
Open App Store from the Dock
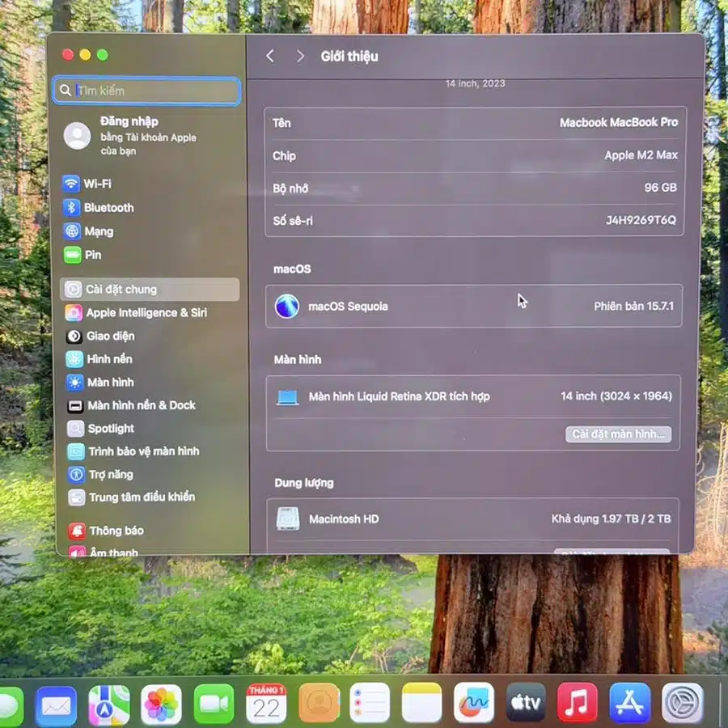630,704
